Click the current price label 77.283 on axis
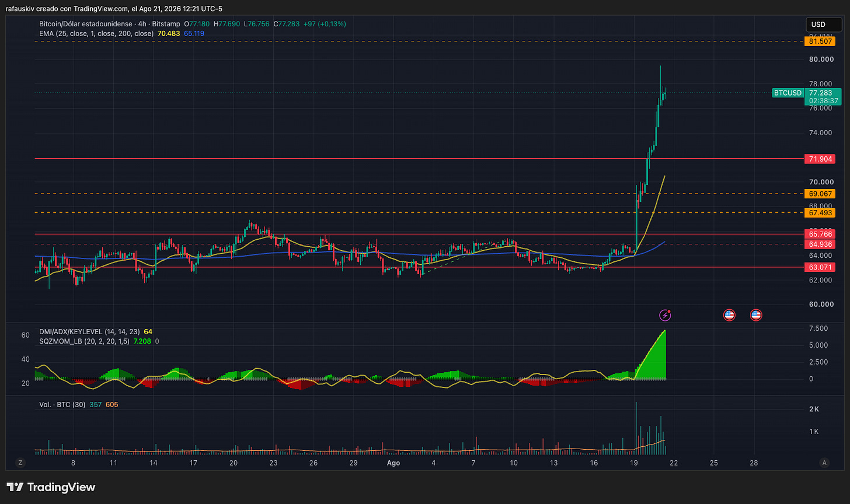Screen dimensions: 850x504 click(822, 92)
